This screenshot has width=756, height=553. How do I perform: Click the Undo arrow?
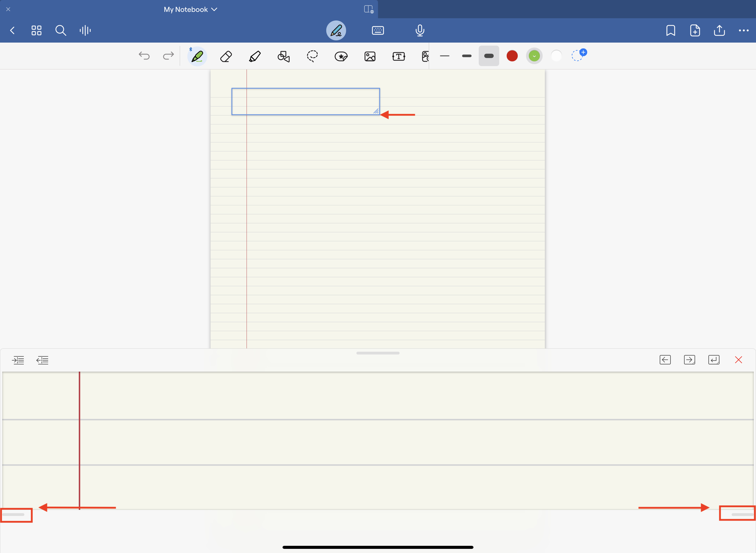coord(144,56)
